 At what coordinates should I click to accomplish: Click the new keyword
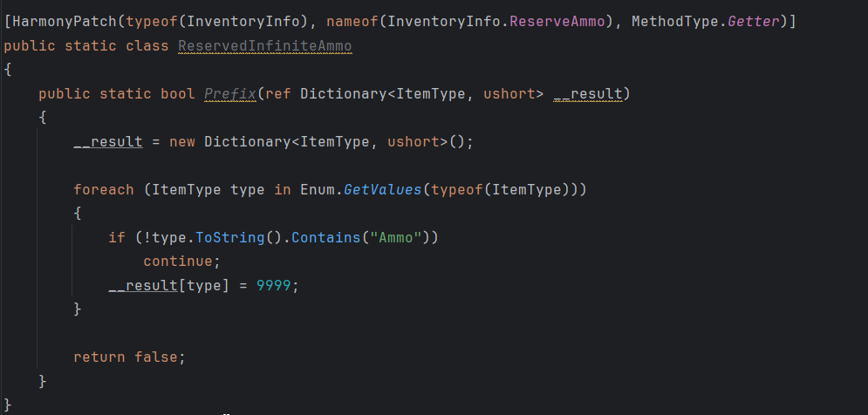[x=182, y=141]
